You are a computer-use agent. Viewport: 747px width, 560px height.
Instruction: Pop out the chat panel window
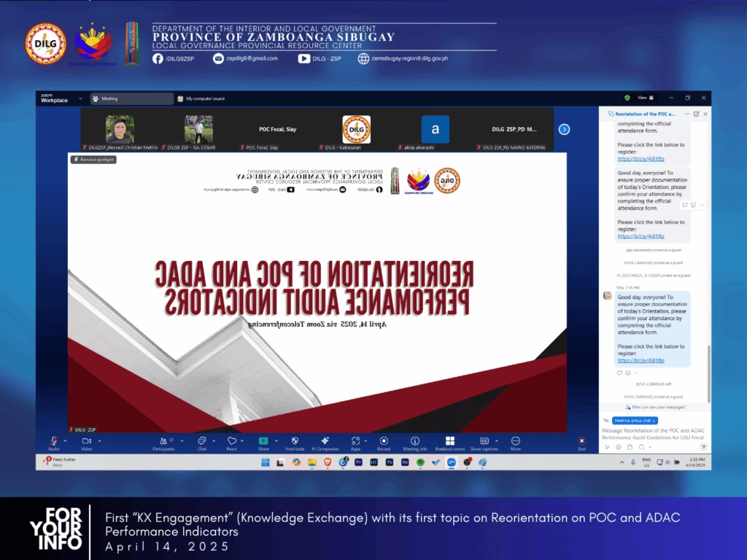(x=696, y=114)
